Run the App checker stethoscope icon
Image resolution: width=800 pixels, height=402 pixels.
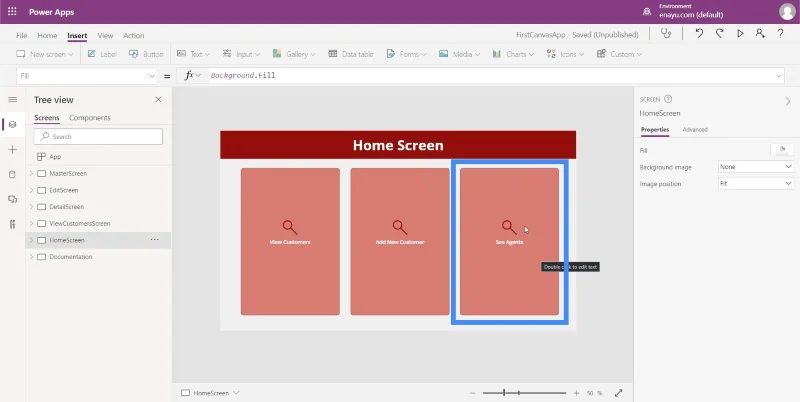665,34
